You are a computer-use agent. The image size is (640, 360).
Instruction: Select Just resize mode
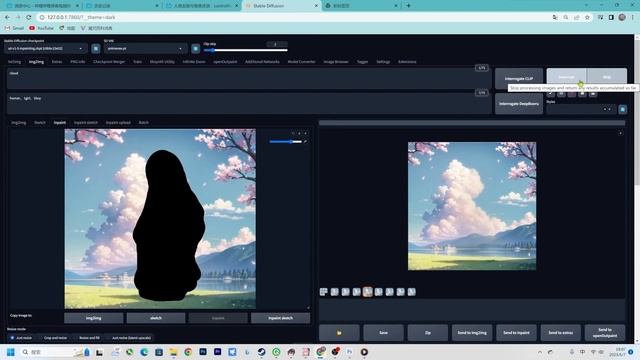21,338
